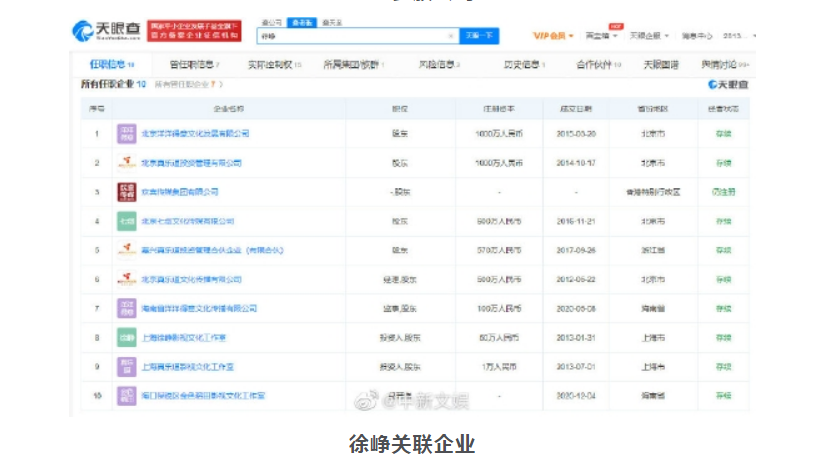The height and width of the screenshot is (459, 832).
Task: Switch search mode to 查关系
Action: click(x=332, y=22)
